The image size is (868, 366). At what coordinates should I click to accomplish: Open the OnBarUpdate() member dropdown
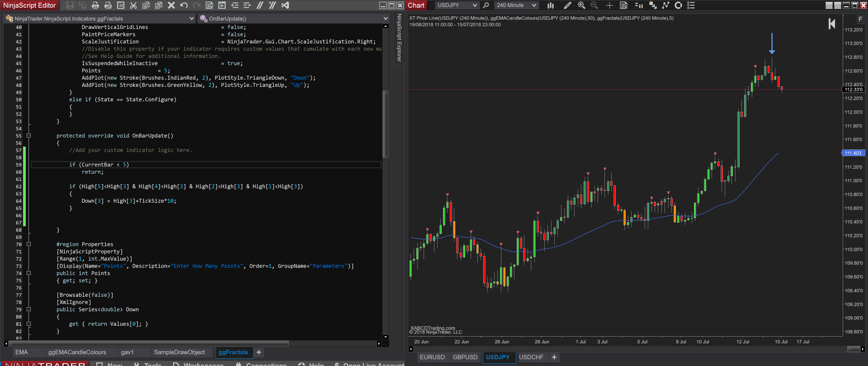(294, 19)
